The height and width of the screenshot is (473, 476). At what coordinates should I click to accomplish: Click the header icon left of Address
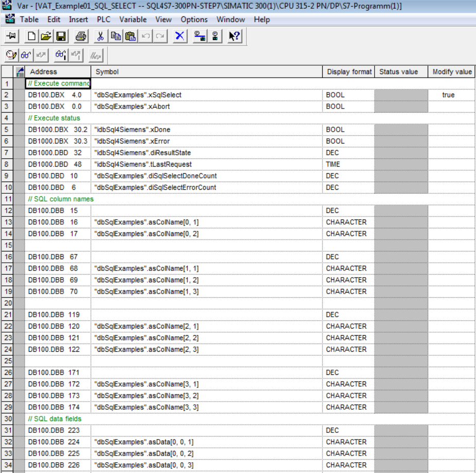point(20,72)
